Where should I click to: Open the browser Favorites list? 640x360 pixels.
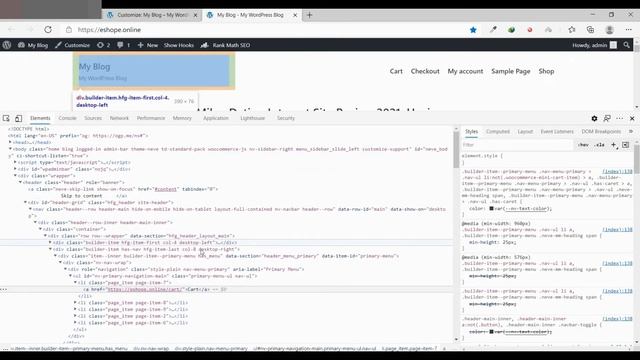coord(572,30)
